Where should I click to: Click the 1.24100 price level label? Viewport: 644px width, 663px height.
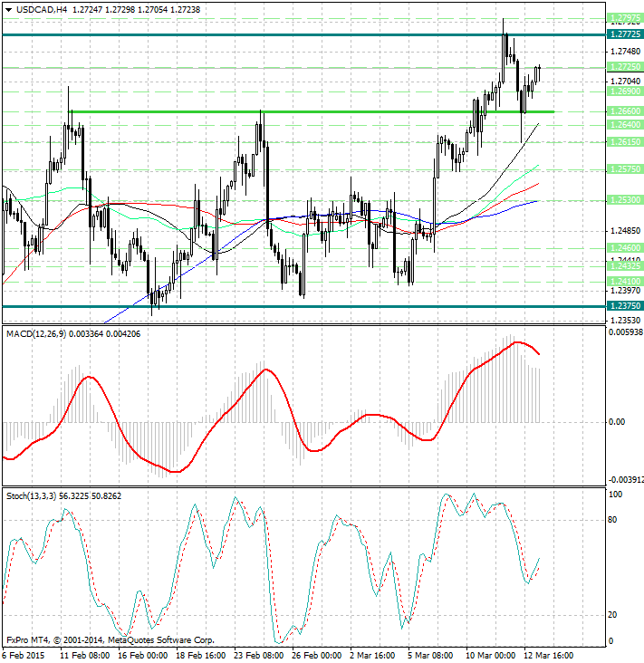click(x=625, y=281)
